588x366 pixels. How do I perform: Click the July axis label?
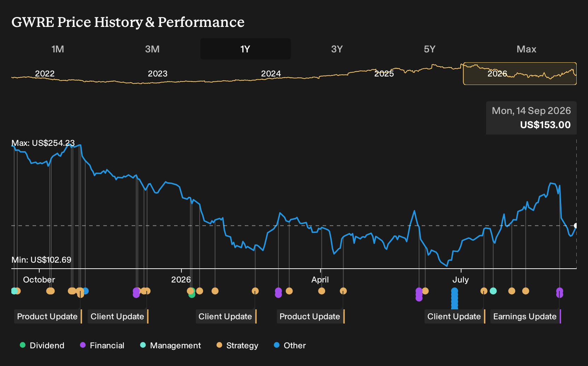coord(461,280)
